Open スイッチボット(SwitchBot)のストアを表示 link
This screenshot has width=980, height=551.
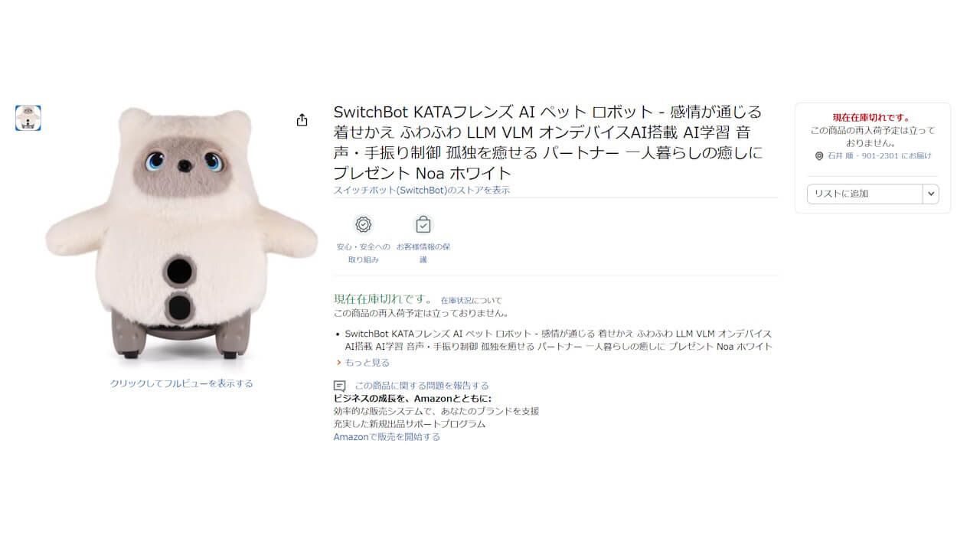tap(422, 190)
